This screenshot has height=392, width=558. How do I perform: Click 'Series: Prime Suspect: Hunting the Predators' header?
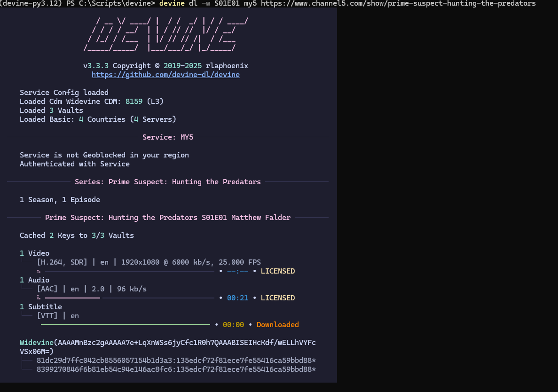coord(168,182)
